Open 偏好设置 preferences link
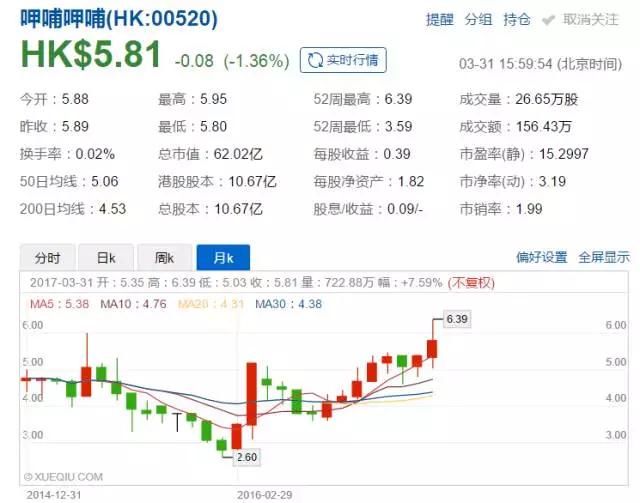 542,257
